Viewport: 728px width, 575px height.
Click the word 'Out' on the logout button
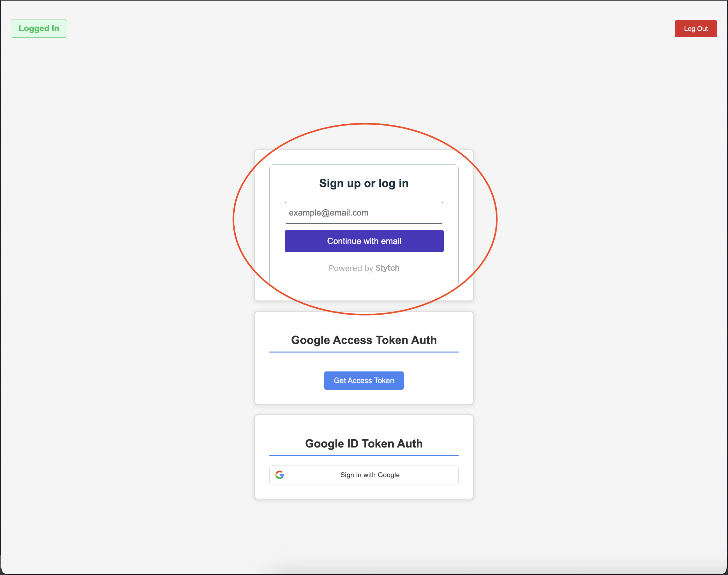[x=702, y=29]
